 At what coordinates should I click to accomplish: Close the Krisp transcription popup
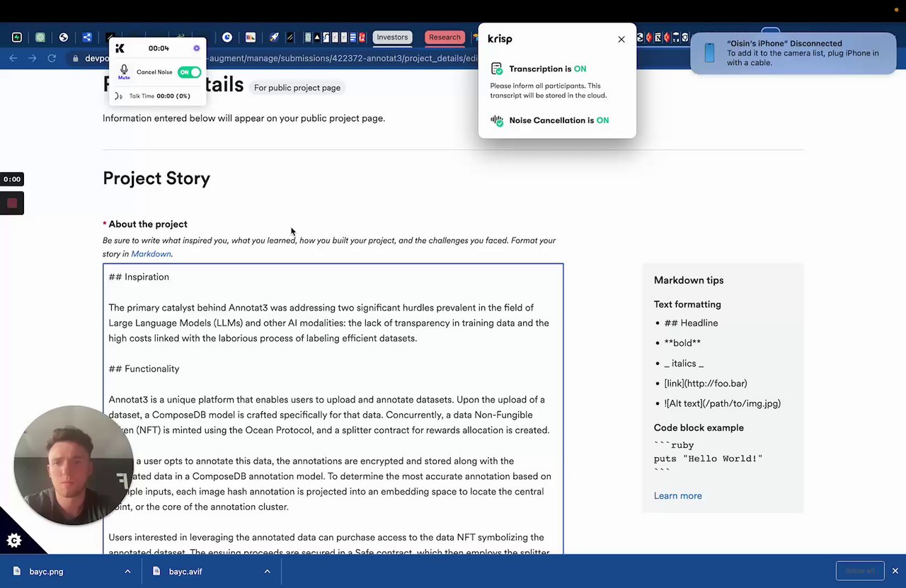[621, 40]
